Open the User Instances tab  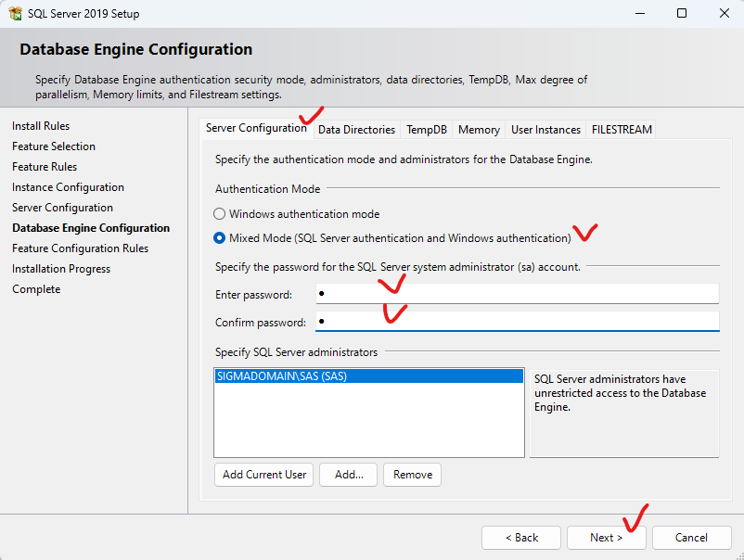click(x=545, y=130)
